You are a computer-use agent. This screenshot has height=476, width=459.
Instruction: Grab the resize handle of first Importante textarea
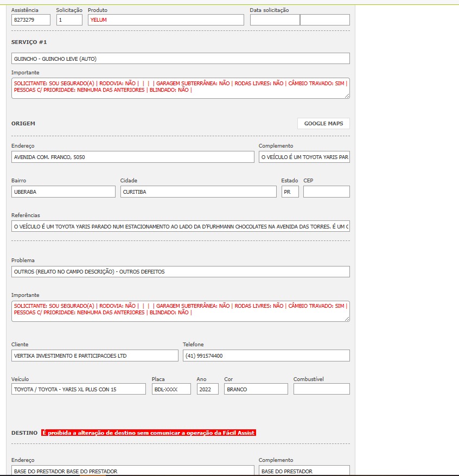click(347, 96)
